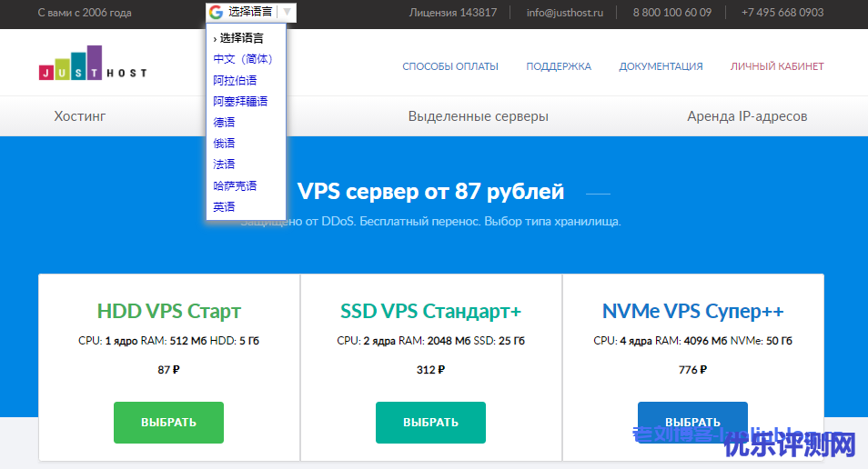Choose 阿拉伯语 in the language list
Image resolution: width=868 pixels, height=469 pixels.
click(x=235, y=80)
